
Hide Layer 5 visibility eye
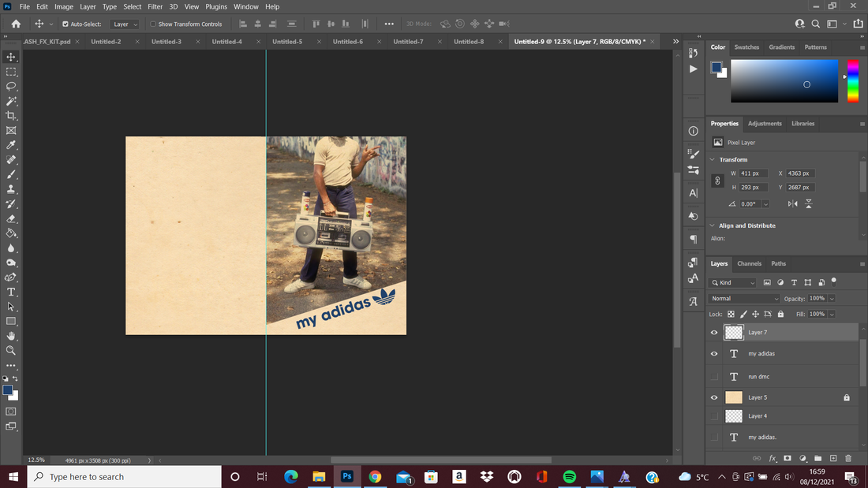point(714,397)
